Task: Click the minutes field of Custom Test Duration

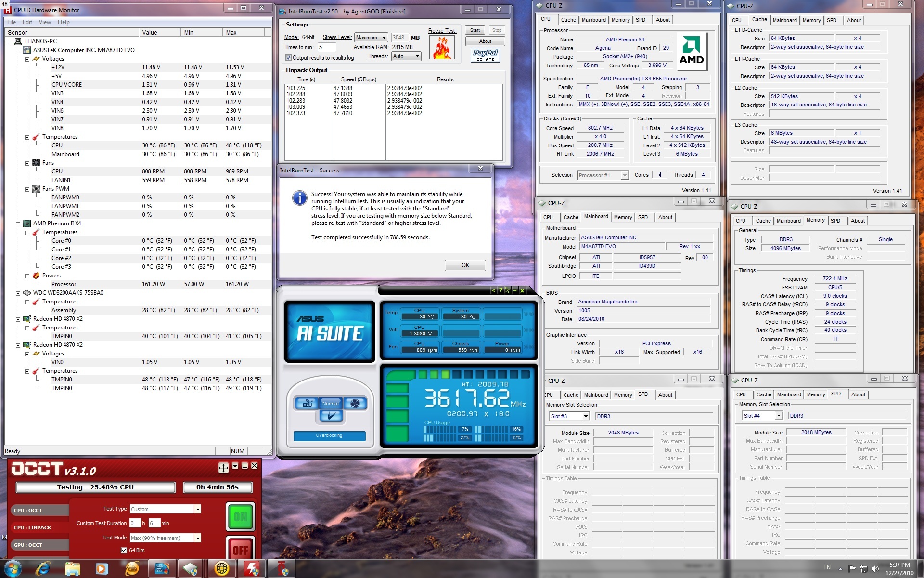Action: (x=154, y=523)
